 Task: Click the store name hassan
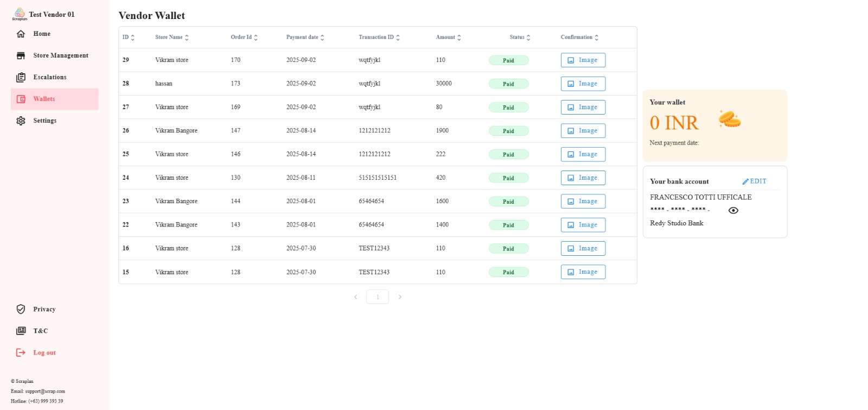[x=164, y=84]
